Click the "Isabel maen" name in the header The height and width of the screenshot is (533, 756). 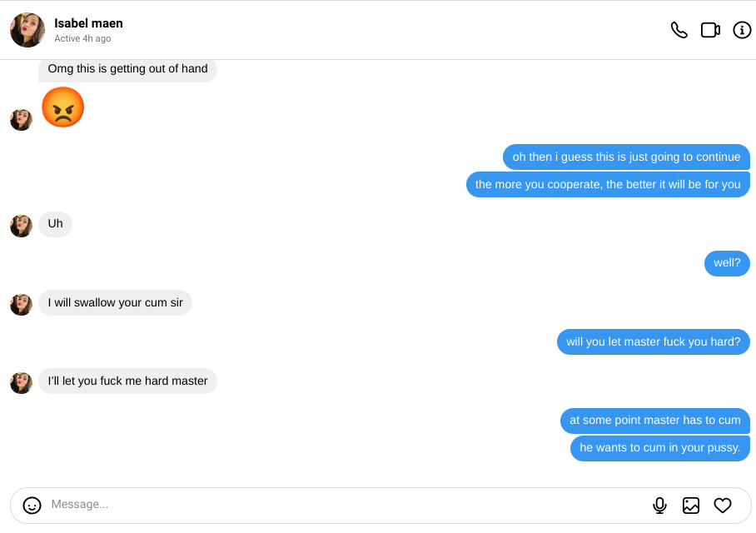coord(88,23)
